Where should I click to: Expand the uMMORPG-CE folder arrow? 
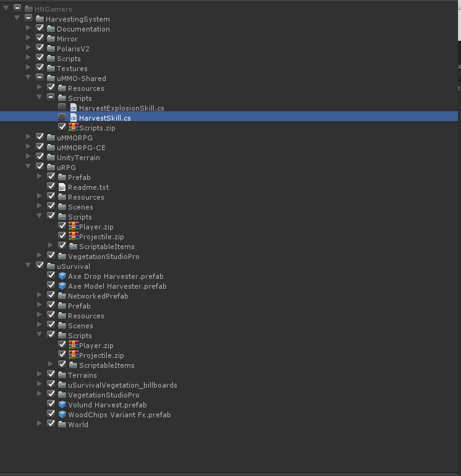pyautogui.click(x=28, y=148)
